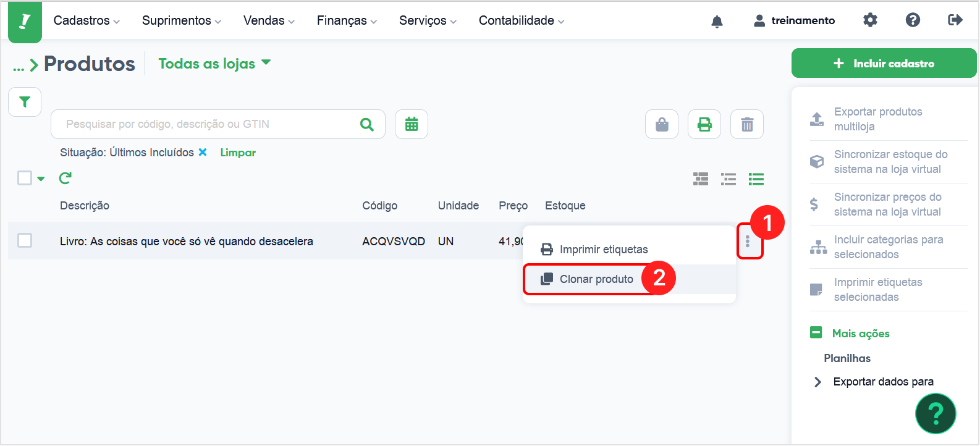Click Sincronizar preços do sistema na loja virtual

coord(889,204)
